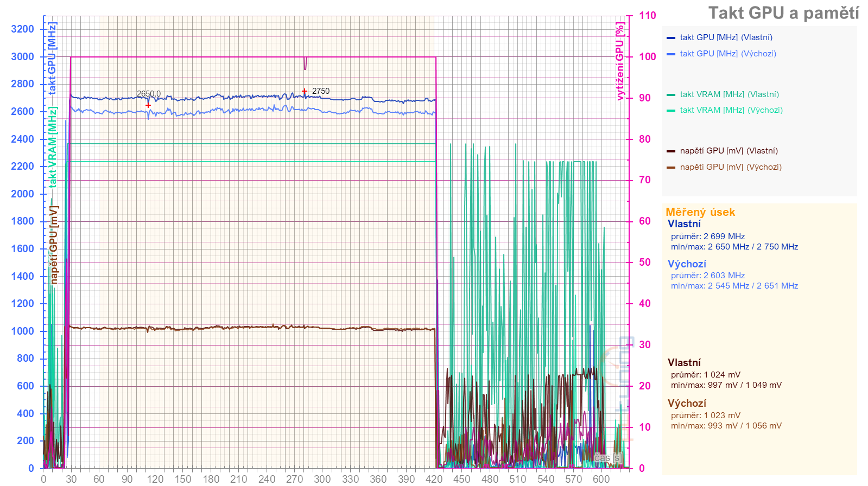Click left axis tick "3000"

[22, 57]
